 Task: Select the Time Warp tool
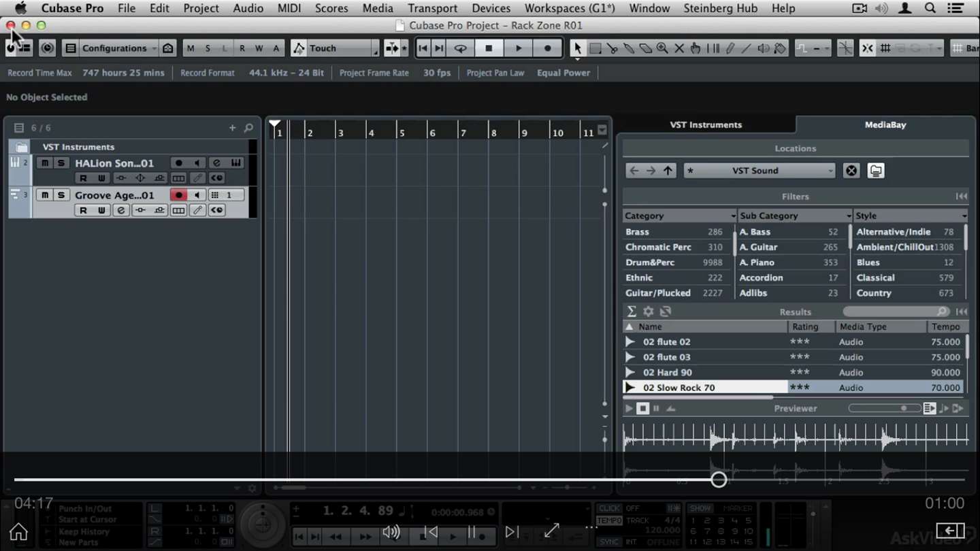click(713, 48)
